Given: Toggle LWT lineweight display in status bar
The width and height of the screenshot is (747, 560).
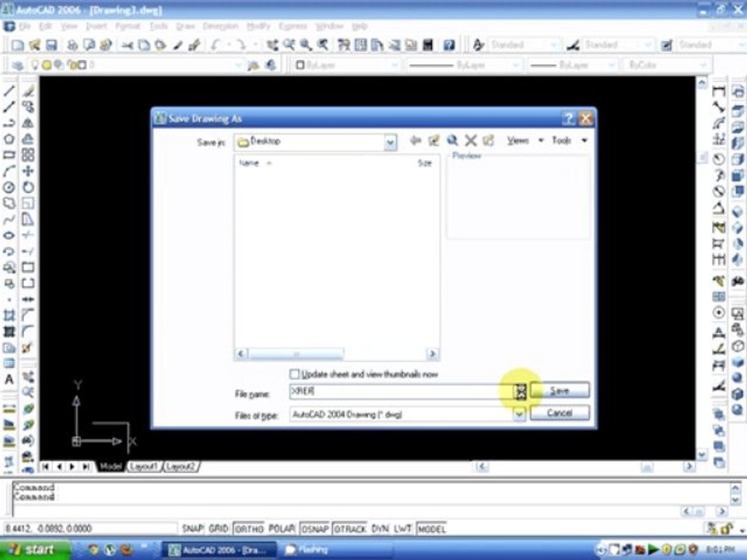Looking at the screenshot, I should coord(402,529).
